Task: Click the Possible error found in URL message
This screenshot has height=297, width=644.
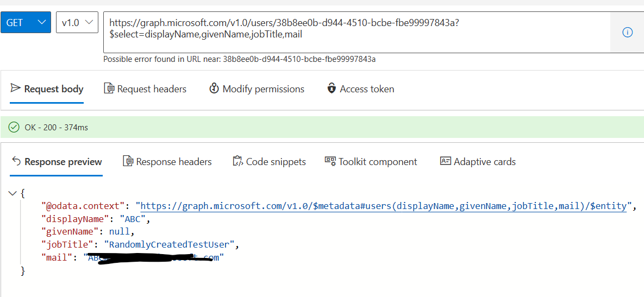Action: pos(240,59)
